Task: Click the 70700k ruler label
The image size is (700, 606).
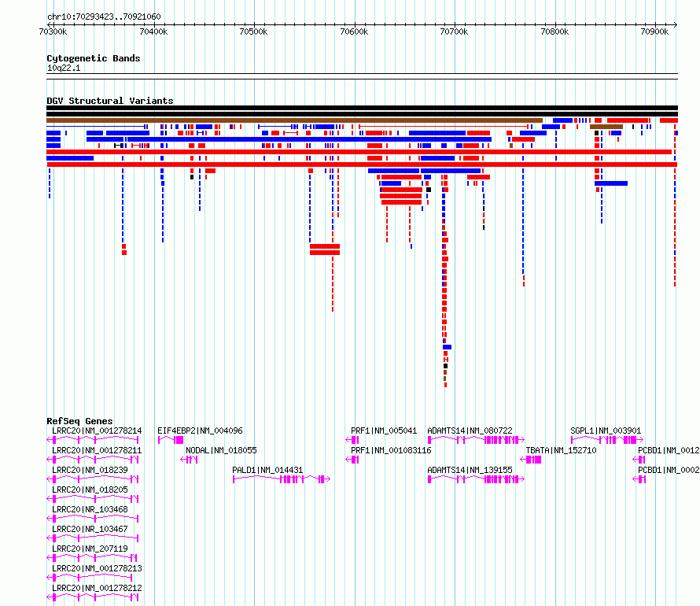Action: 454,31
